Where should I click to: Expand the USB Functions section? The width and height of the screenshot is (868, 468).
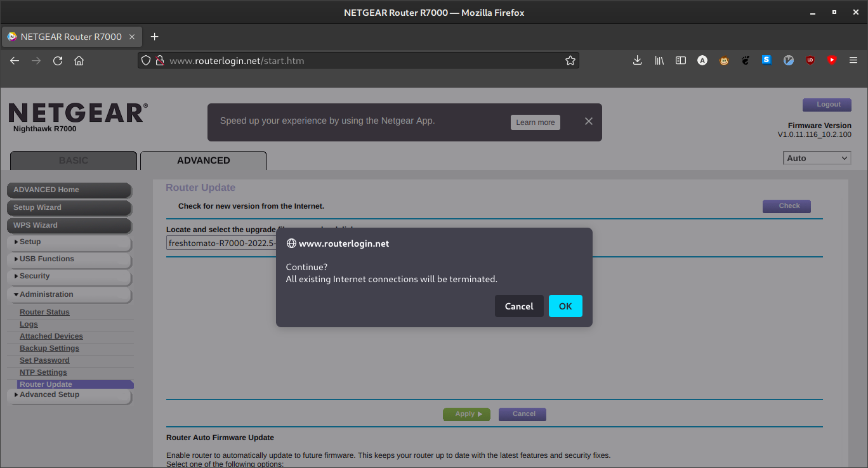point(69,259)
